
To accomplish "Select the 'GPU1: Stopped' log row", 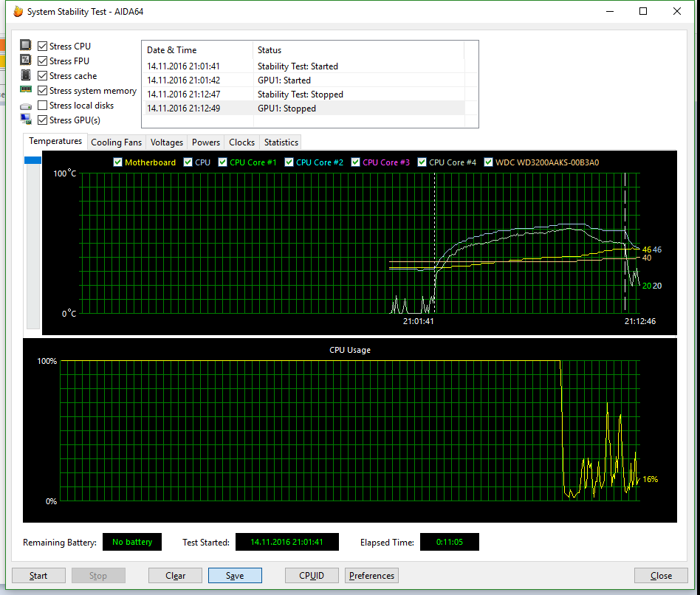I will (x=303, y=109).
